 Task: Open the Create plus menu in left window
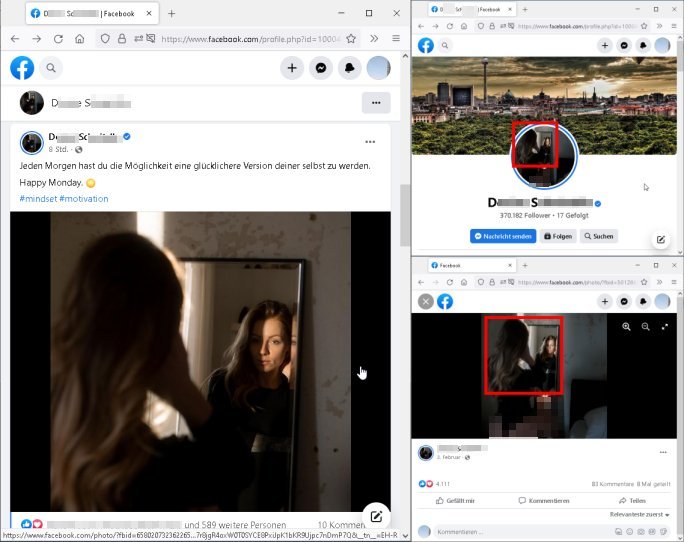[x=292, y=68]
